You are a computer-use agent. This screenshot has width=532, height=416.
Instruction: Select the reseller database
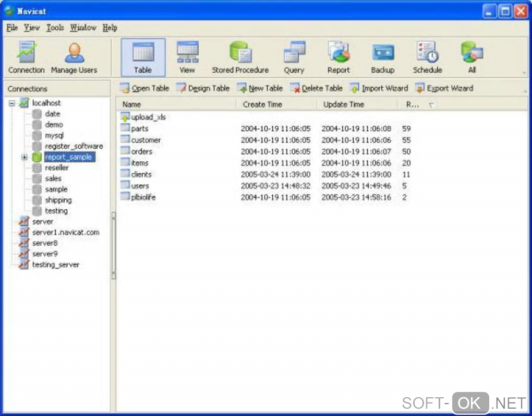tap(57, 168)
